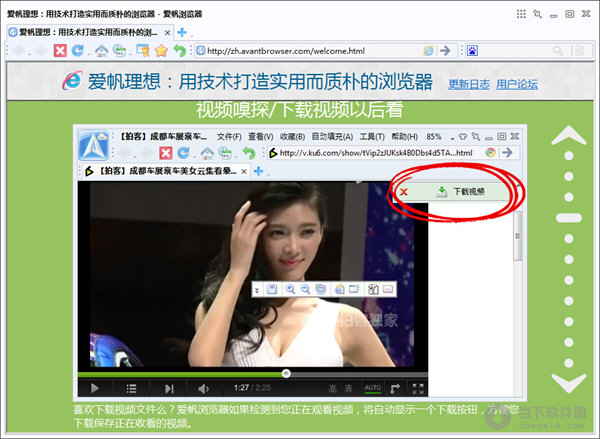Click the main toolbar's new window globe icon

119,51
